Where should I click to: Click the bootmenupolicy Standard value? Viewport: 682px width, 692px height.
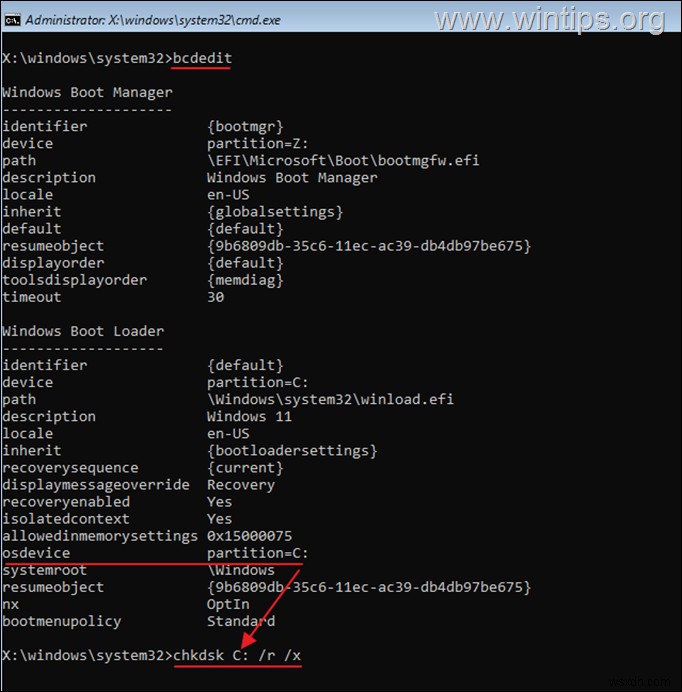(240, 621)
